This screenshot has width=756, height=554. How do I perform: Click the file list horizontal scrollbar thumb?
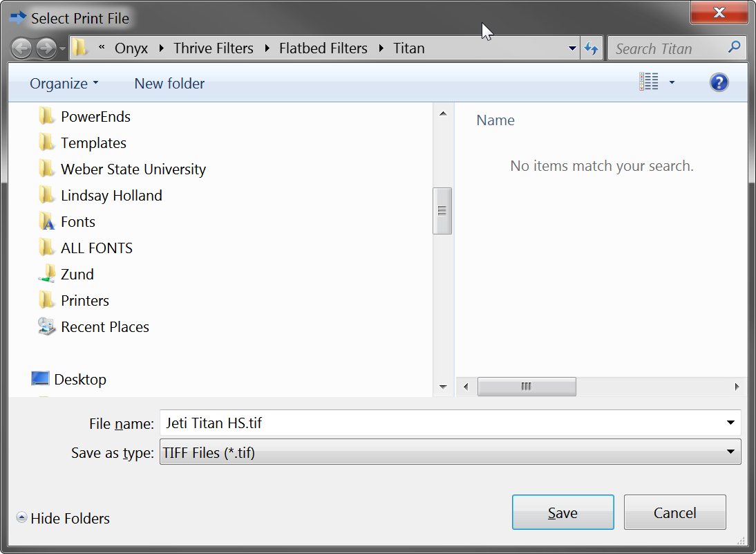[x=527, y=386]
